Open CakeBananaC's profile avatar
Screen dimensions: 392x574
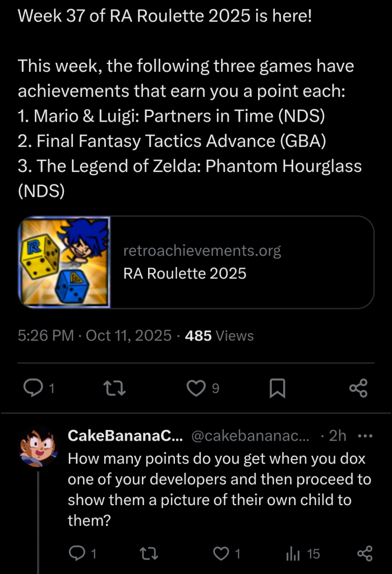tap(38, 446)
